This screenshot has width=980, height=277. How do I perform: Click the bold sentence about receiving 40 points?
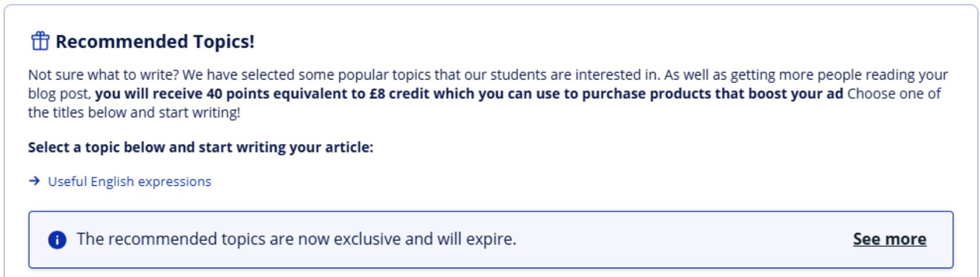469,93
